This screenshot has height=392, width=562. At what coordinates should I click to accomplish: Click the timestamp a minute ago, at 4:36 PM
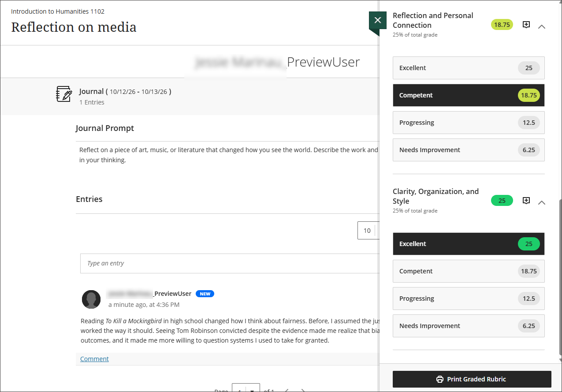click(x=144, y=305)
